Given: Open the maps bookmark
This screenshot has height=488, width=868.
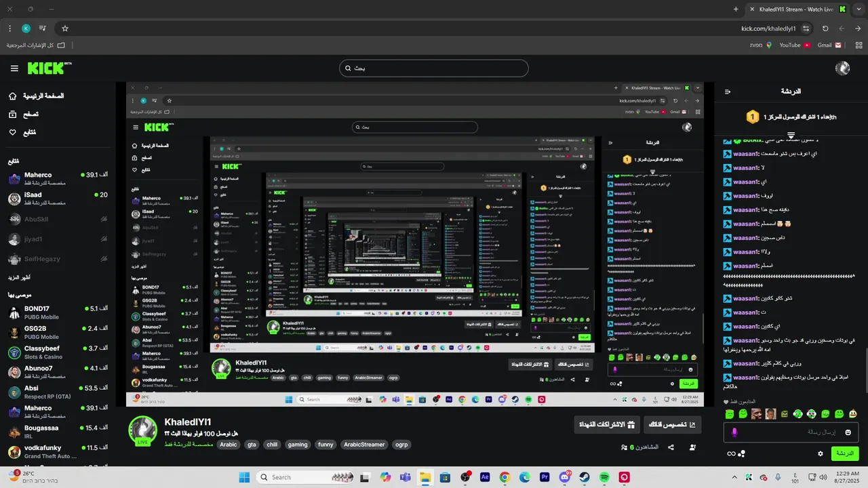Looking at the screenshot, I should coord(759,45).
